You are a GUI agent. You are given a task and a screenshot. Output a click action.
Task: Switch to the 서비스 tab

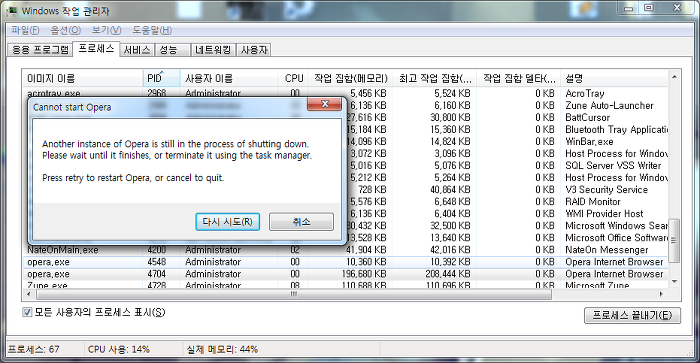pos(137,50)
